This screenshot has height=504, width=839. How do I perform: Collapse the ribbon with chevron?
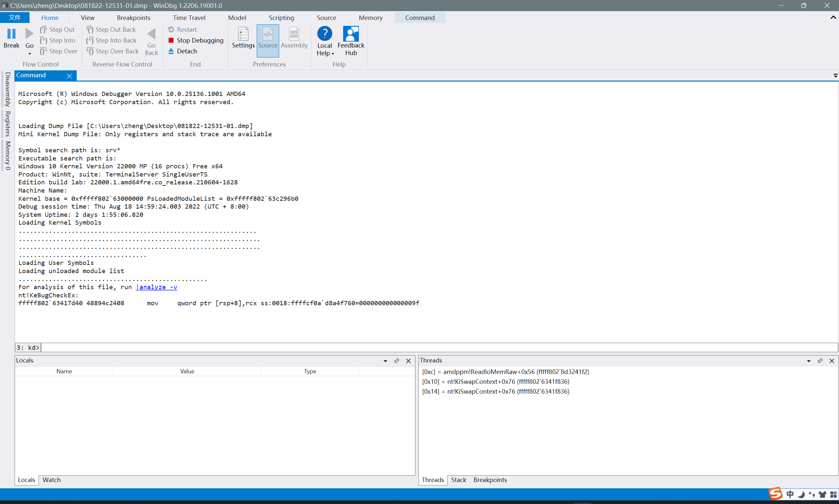833,17
